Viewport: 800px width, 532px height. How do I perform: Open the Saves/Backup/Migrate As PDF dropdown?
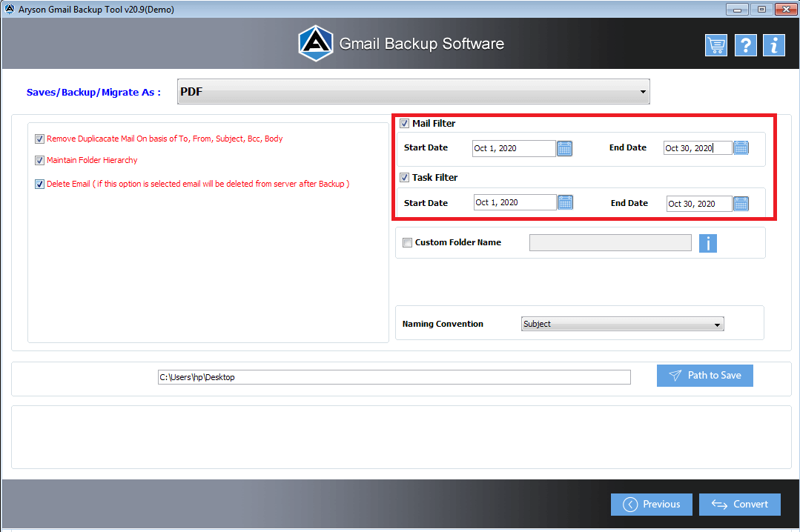[413, 92]
